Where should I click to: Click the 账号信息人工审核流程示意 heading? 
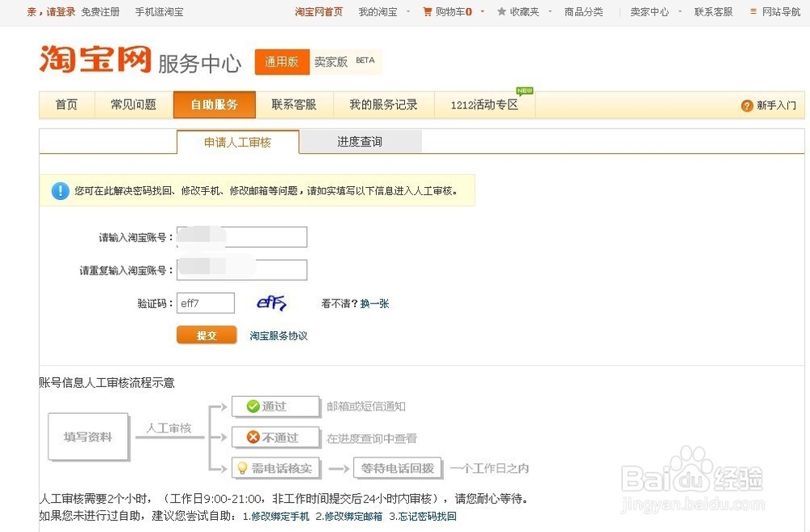tap(107, 383)
